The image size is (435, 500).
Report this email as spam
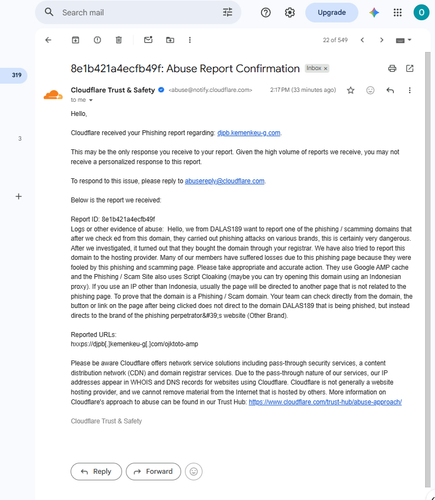click(97, 40)
